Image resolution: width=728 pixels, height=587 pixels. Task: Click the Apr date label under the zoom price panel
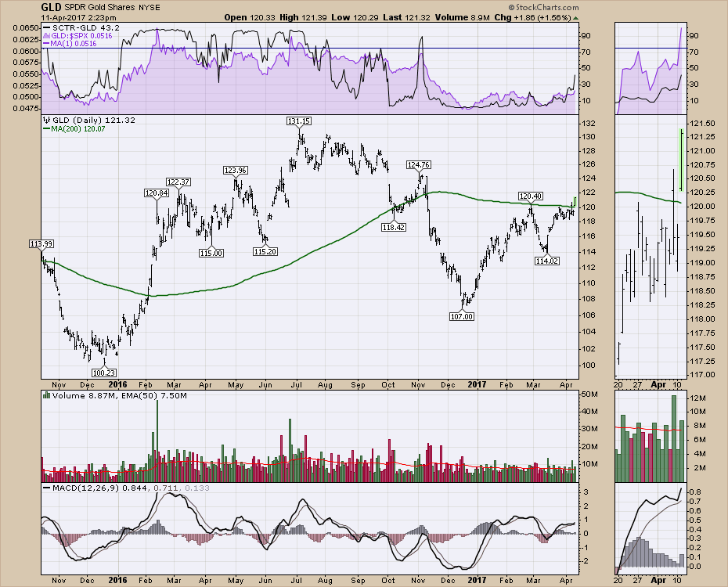(658, 385)
